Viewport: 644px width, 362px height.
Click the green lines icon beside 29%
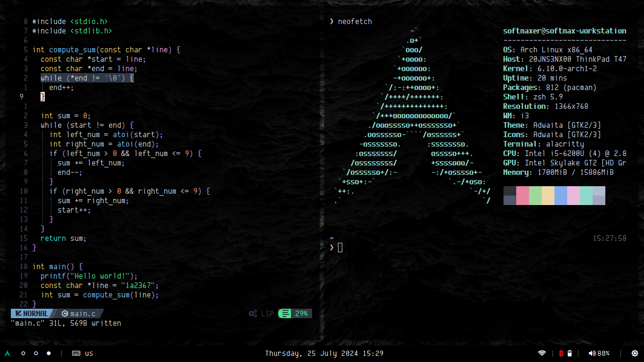285,313
